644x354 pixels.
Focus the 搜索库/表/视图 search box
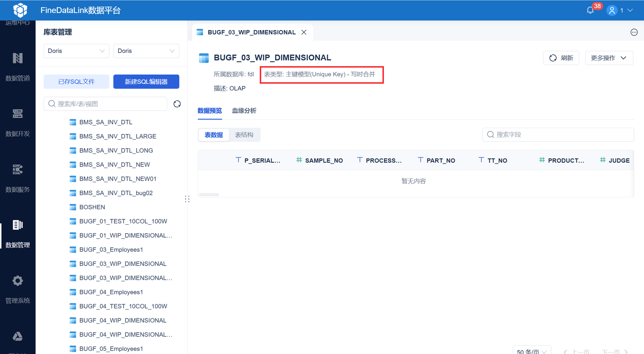point(105,104)
